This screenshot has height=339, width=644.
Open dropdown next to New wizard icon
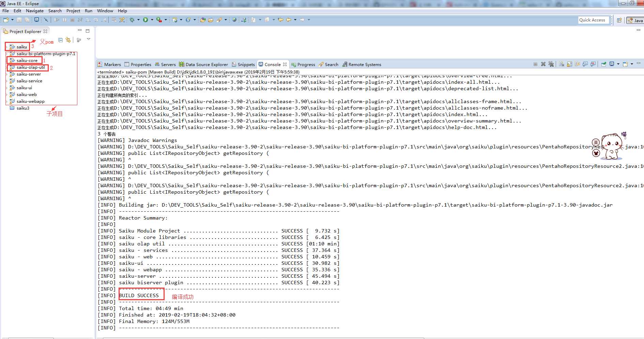point(12,20)
